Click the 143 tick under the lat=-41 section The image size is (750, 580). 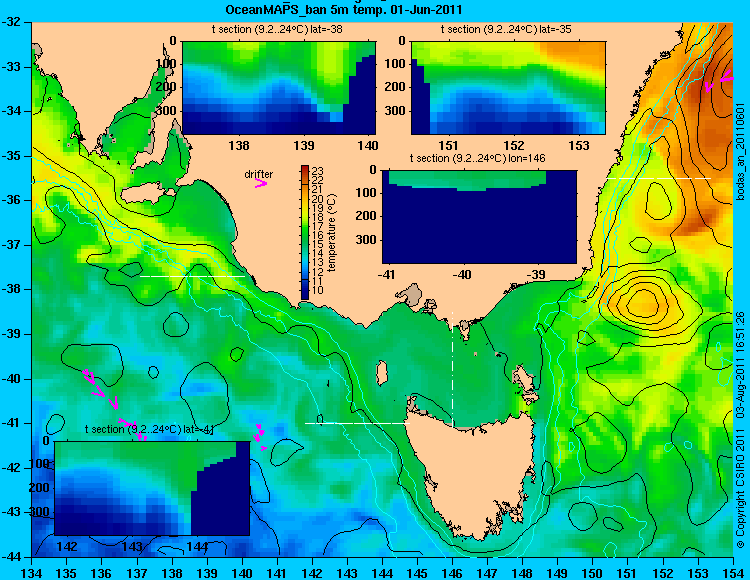pyautogui.click(x=132, y=546)
